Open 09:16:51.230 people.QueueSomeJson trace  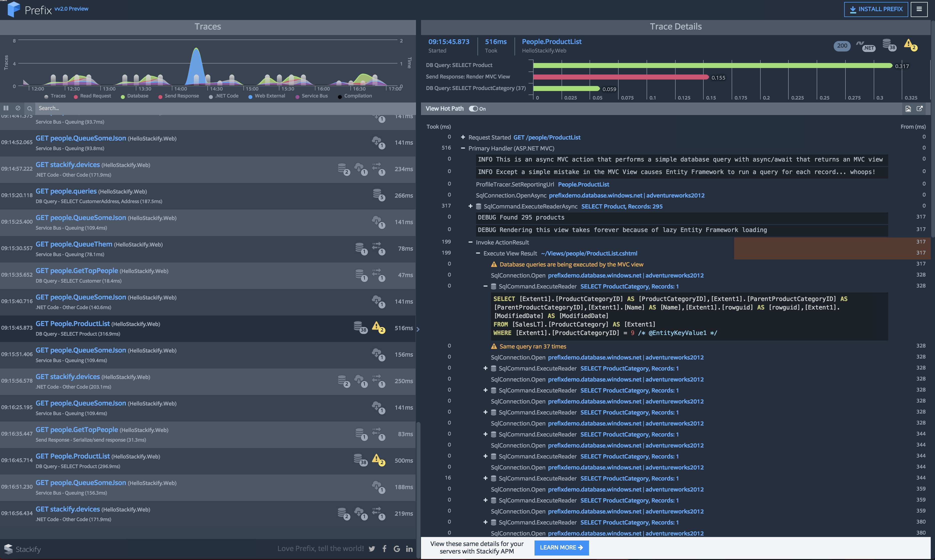click(81, 483)
